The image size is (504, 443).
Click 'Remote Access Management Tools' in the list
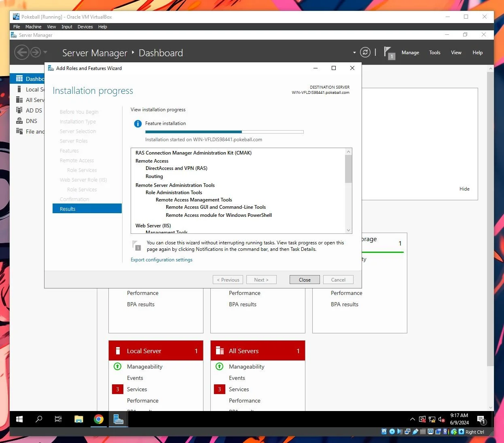click(194, 200)
